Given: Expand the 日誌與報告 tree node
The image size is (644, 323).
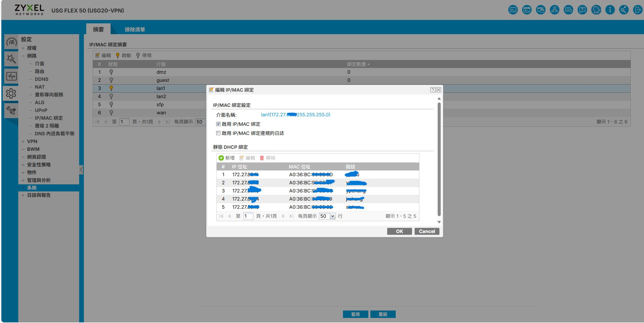Looking at the screenshot, I should 23,195.
